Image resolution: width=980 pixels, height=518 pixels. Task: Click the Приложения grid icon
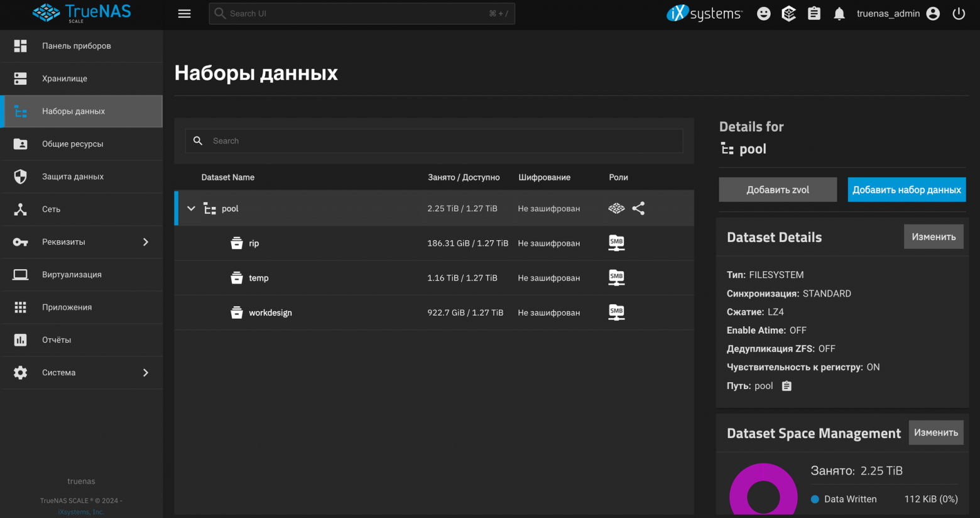21,307
